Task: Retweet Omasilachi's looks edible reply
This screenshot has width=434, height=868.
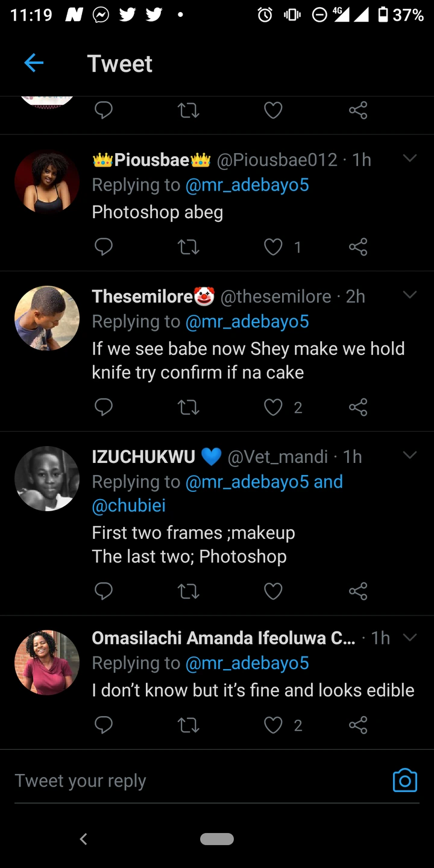Action: click(x=189, y=725)
